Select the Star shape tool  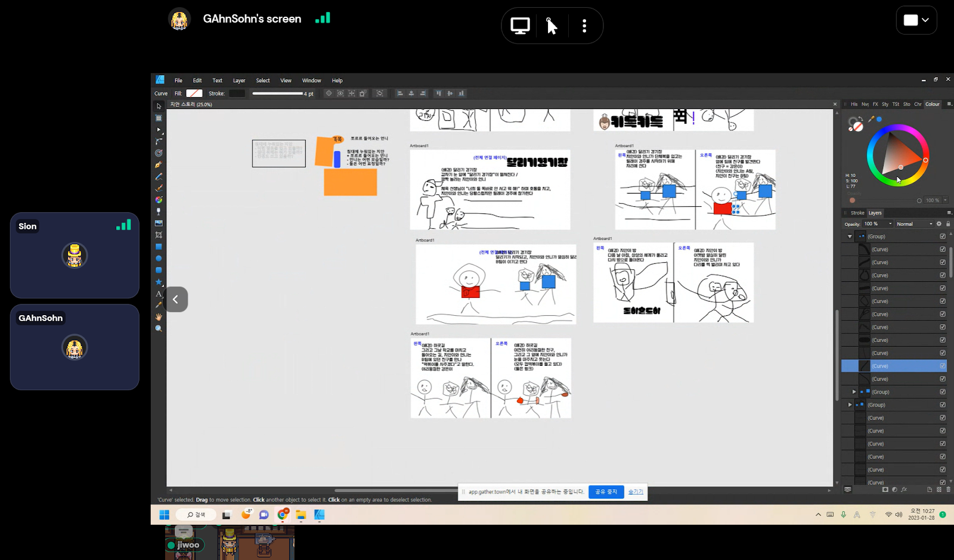pos(159,282)
